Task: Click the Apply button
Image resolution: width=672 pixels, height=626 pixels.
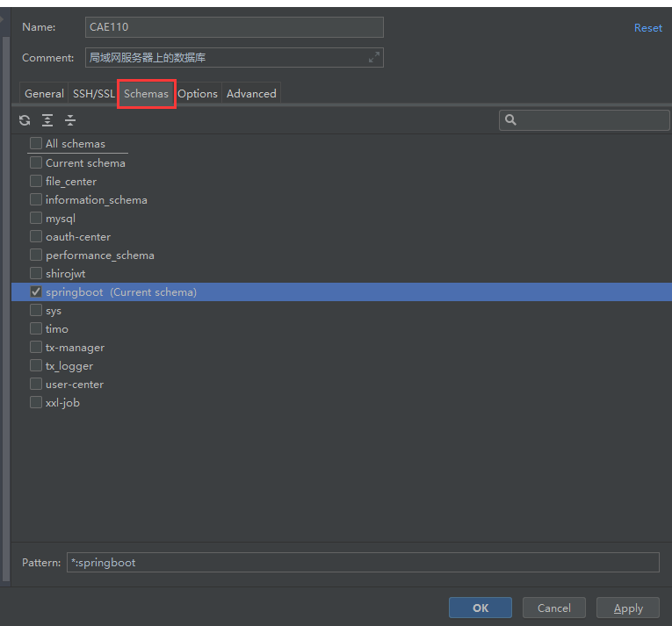Action: (x=628, y=608)
